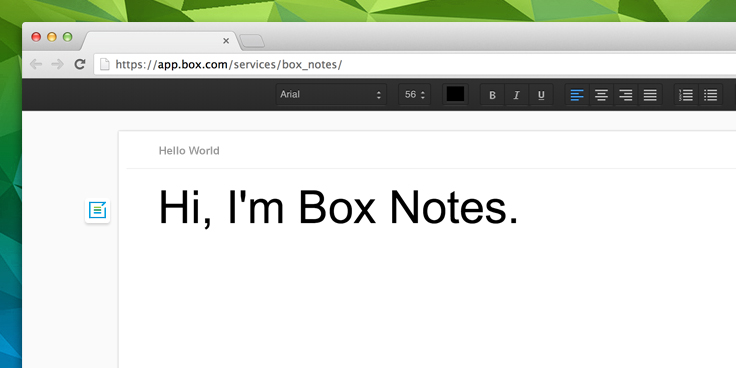Focus the app.box.com address bar

pyautogui.click(x=415, y=64)
